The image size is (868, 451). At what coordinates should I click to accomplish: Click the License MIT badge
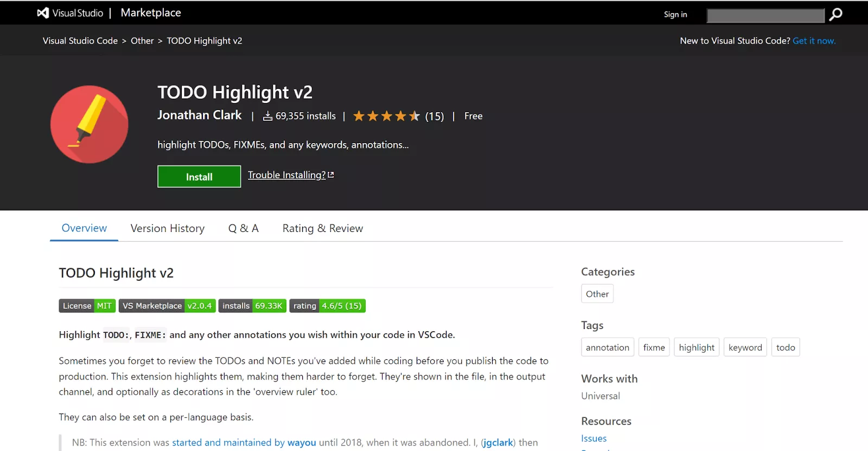click(87, 306)
